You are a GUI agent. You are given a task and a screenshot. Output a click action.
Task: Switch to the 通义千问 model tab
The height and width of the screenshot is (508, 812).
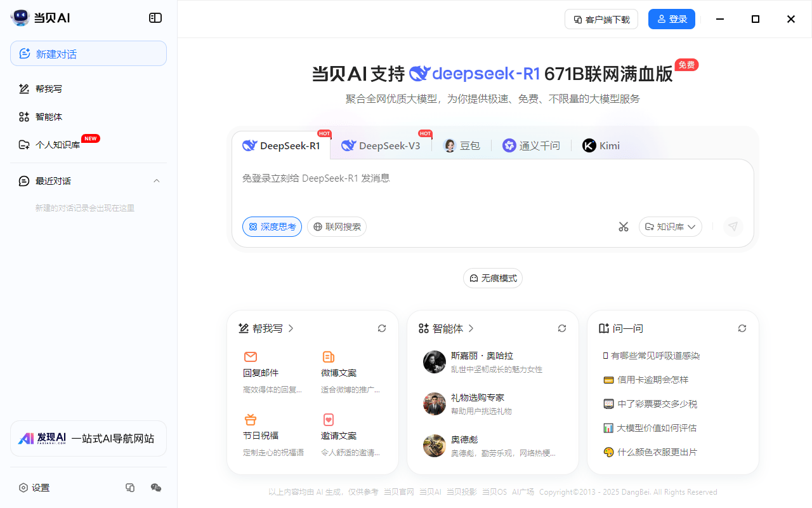point(532,145)
